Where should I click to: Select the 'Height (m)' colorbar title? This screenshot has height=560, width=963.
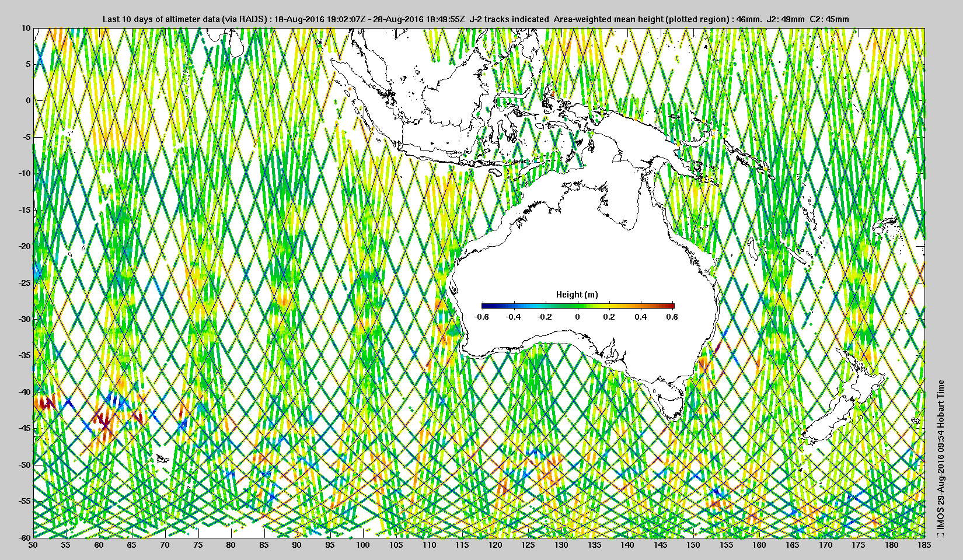coord(577,295)
